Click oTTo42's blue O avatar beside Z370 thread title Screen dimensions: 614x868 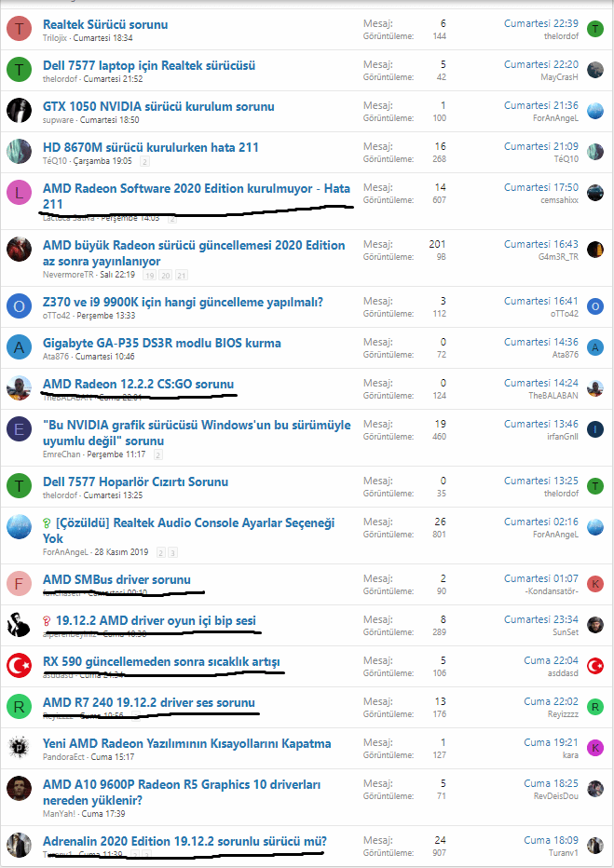coord(19,306)
